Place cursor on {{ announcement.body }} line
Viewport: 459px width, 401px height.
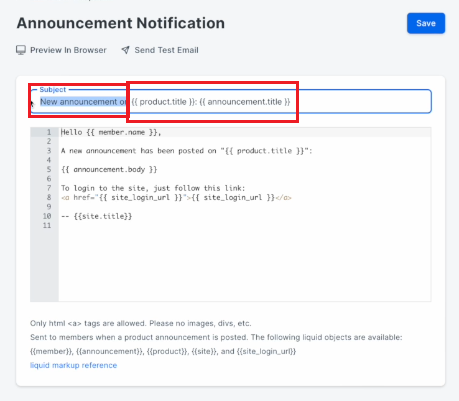[x=109, y=170]
